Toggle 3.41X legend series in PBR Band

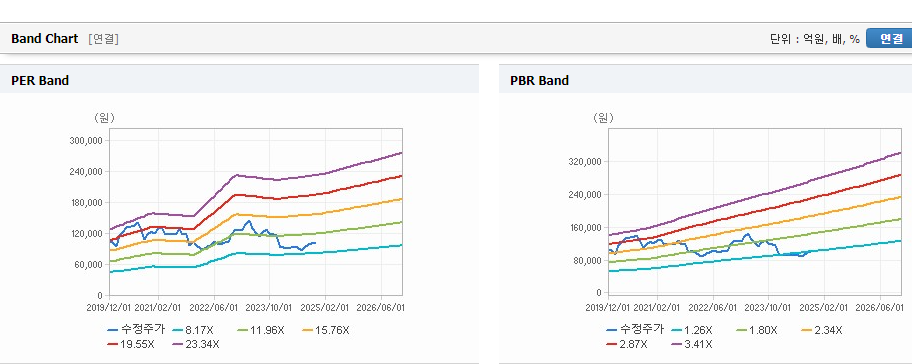[x=692, y=344]
